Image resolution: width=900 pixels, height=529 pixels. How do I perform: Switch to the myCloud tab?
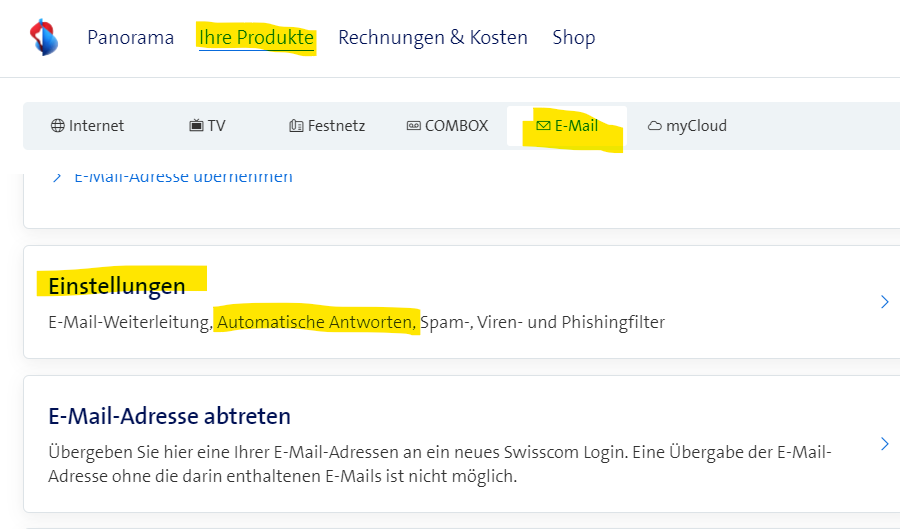pyautogui.click(x=696, y=126)
